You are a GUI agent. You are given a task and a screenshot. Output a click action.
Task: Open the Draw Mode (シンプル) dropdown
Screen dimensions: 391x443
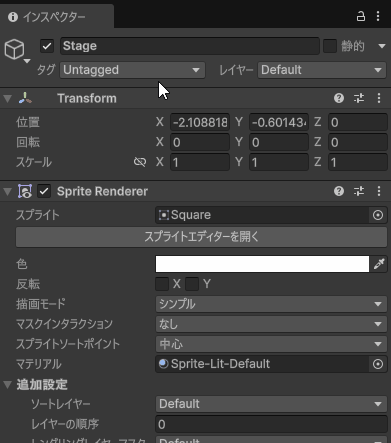[x=271, y=304]
